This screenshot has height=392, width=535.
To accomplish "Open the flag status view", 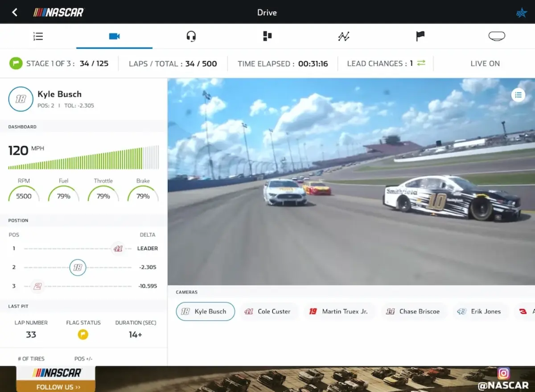I will (420, 37).
